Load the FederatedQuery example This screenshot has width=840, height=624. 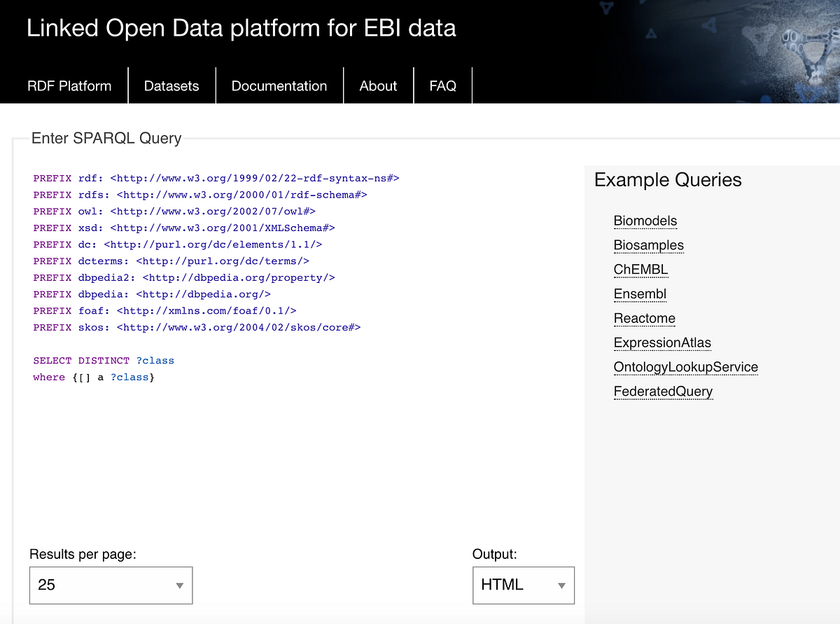tap(663, 391)
